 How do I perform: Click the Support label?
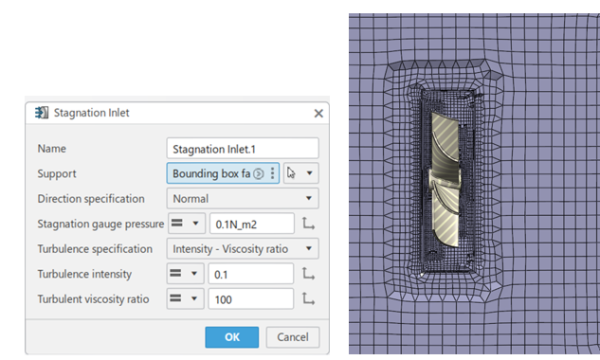pyautogui.click(x=57, y=174)
